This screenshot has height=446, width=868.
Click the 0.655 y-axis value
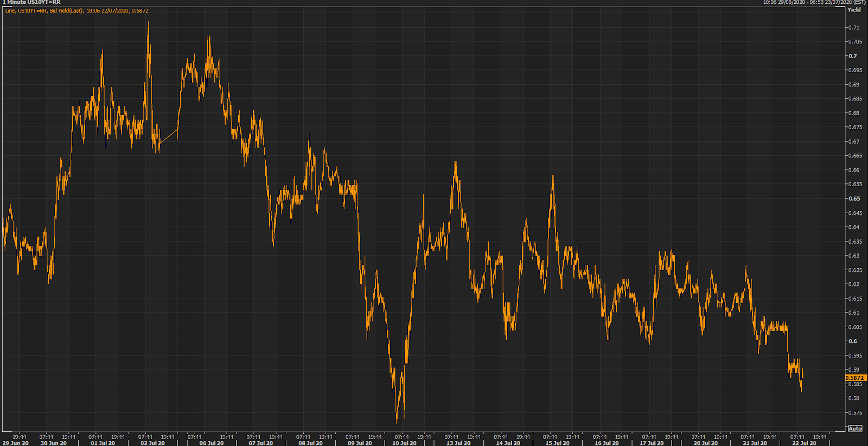coord(855,184)
